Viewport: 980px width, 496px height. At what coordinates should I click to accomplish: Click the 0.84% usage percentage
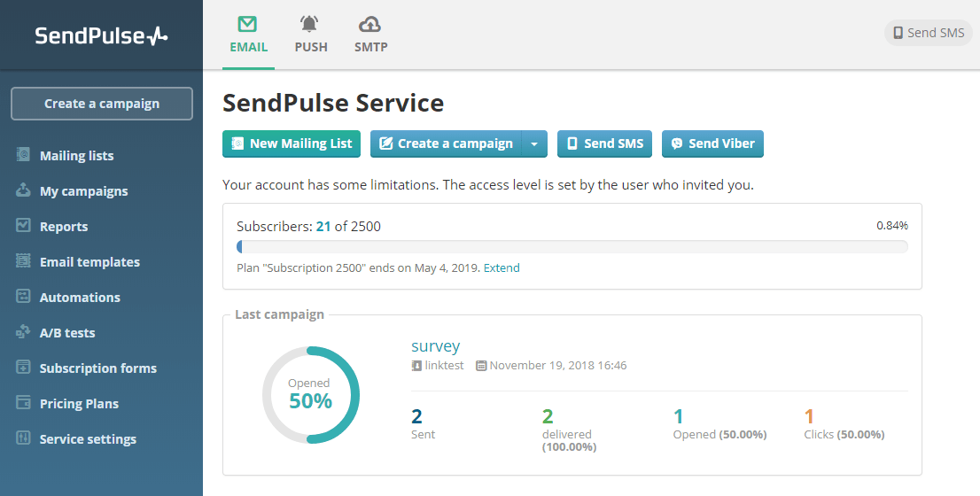pyautogui.click(x=892, y=226)
